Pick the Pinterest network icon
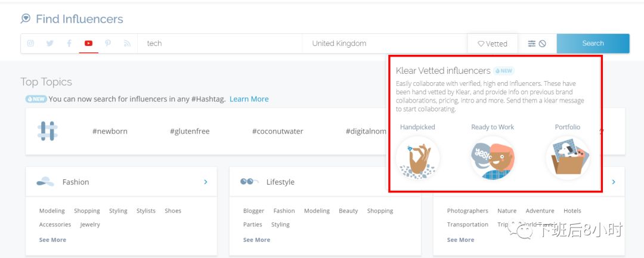The width and height of the screenshot is (644, 258). 108,43
